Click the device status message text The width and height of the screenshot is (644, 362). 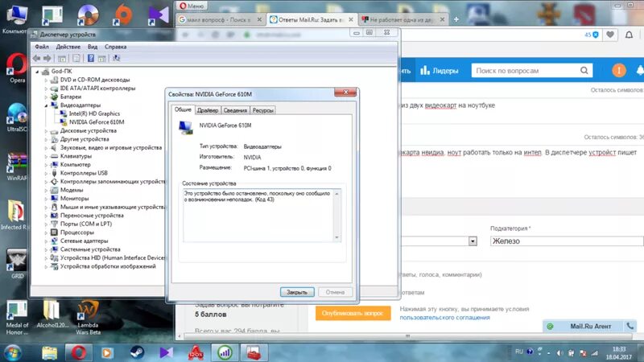pyautogui.click(x=257, y=196)
